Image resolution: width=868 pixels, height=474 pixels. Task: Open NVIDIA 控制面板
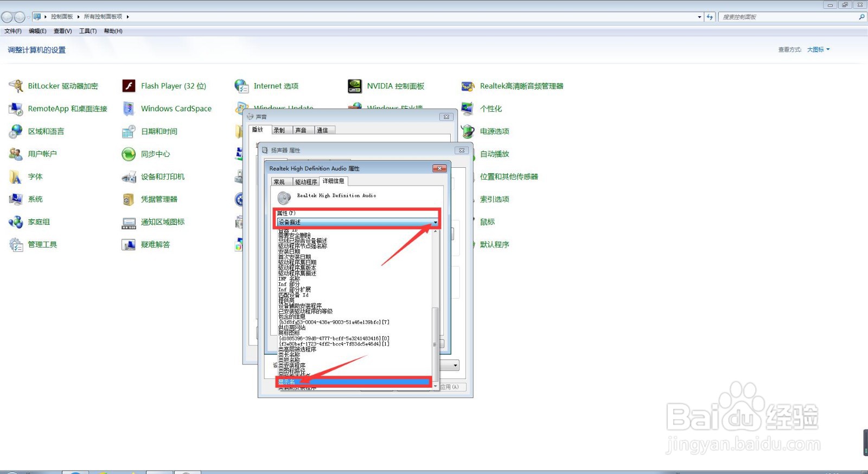(x=386, y=86)
